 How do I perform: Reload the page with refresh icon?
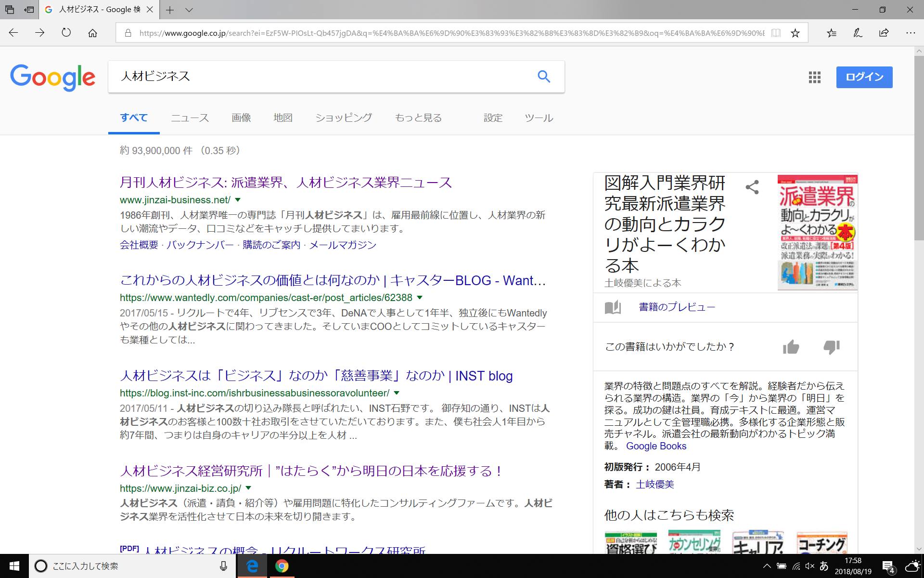[66, 33]
